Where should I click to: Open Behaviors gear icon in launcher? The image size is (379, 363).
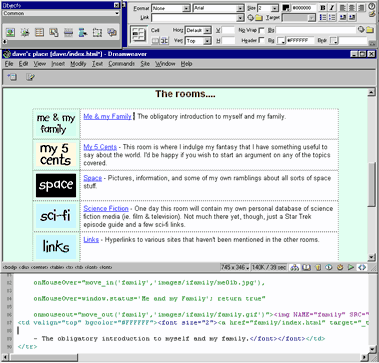340,267
